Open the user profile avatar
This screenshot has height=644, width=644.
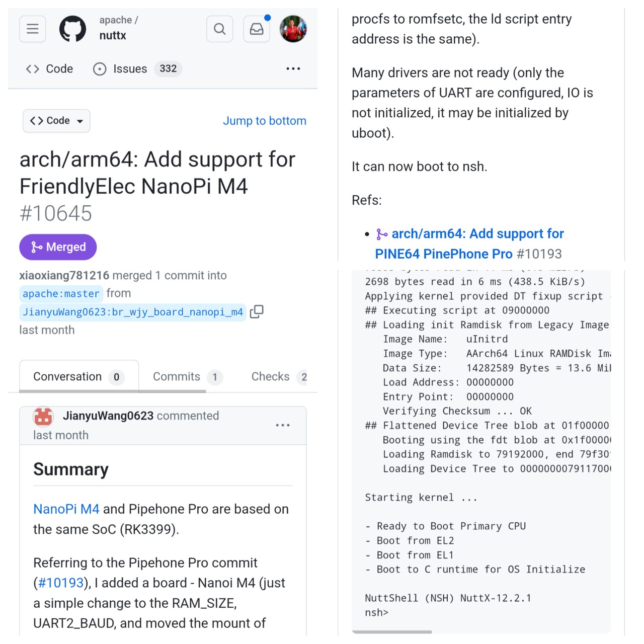293,29
